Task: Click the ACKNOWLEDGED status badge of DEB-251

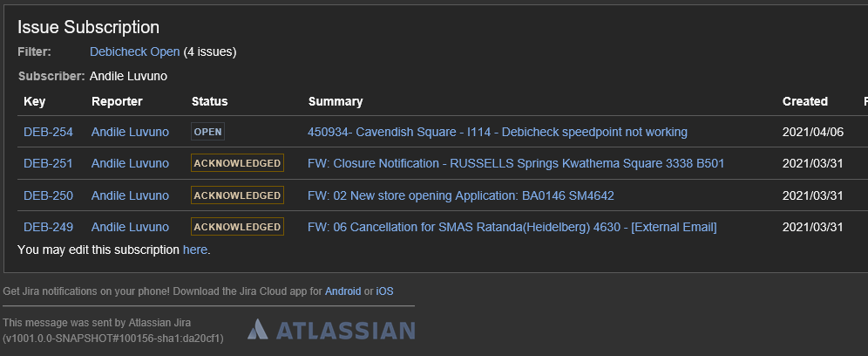Action: click(x=237, y=163)
